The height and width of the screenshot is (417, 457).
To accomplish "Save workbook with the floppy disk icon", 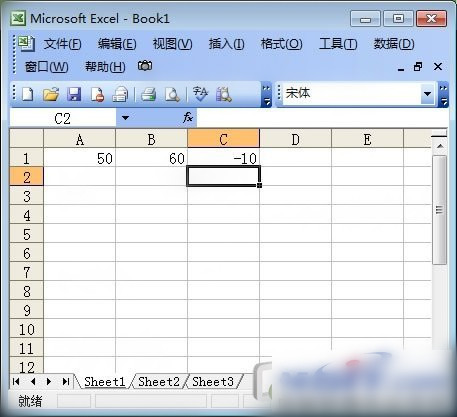I will pyautogui.click(x=74, y=94).
